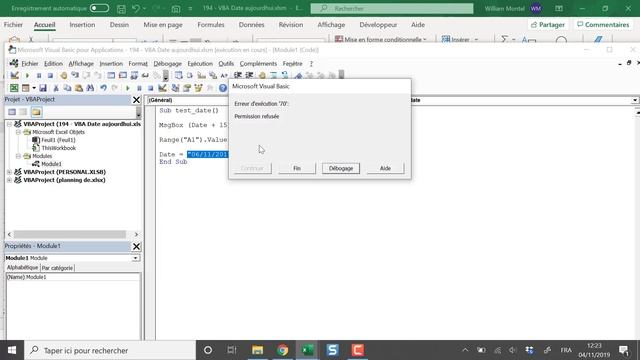Open the Properties Window icon
Image resolution: width=640 pixels, height=360 pixels.
(x=187, y=88)
